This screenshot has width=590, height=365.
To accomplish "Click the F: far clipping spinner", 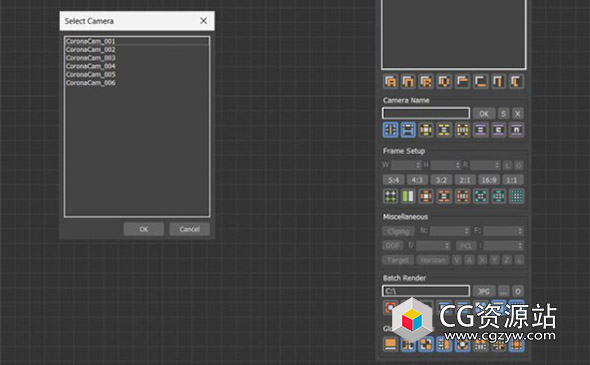I will click(x=504, y=231).
